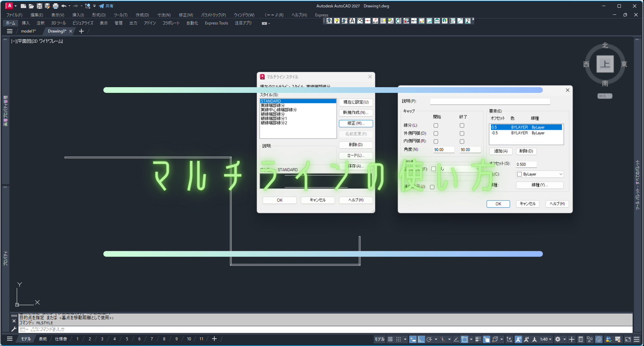The width and height of the screenshot is (644, 346).
Task: Click the status bar customization hamburger icon
Action: 636,339
